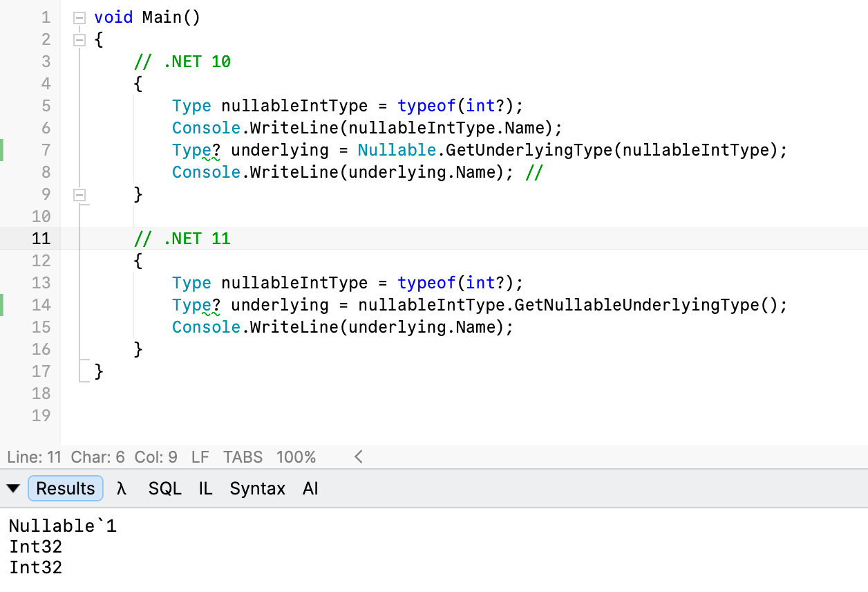Image resolution: width=868 pixels, height=592 pixels.
Task: Open the 100% zoom level selector
Action: click(296, 457)
